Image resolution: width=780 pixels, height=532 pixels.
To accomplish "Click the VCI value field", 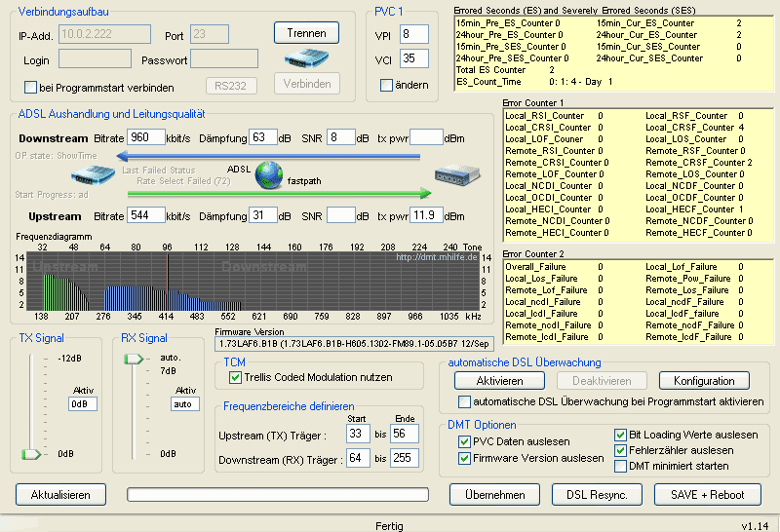I will (x=413, y=58).
